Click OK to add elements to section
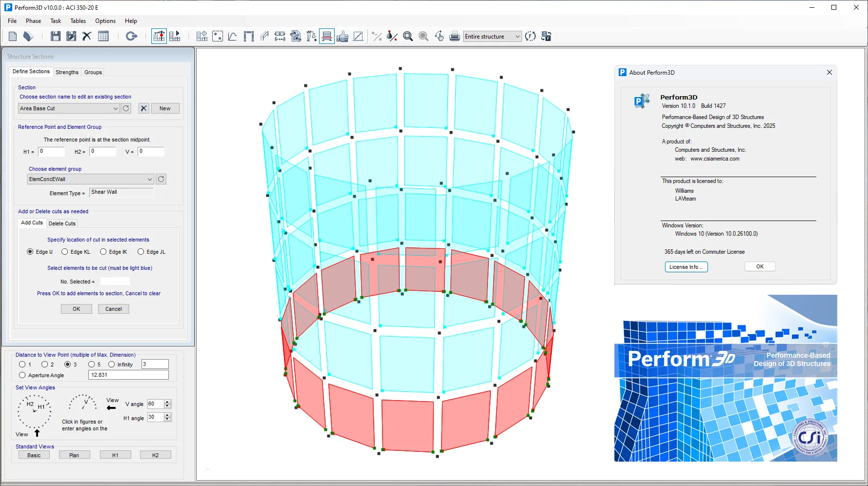The image size is (868, 486). tap(77, 309)
